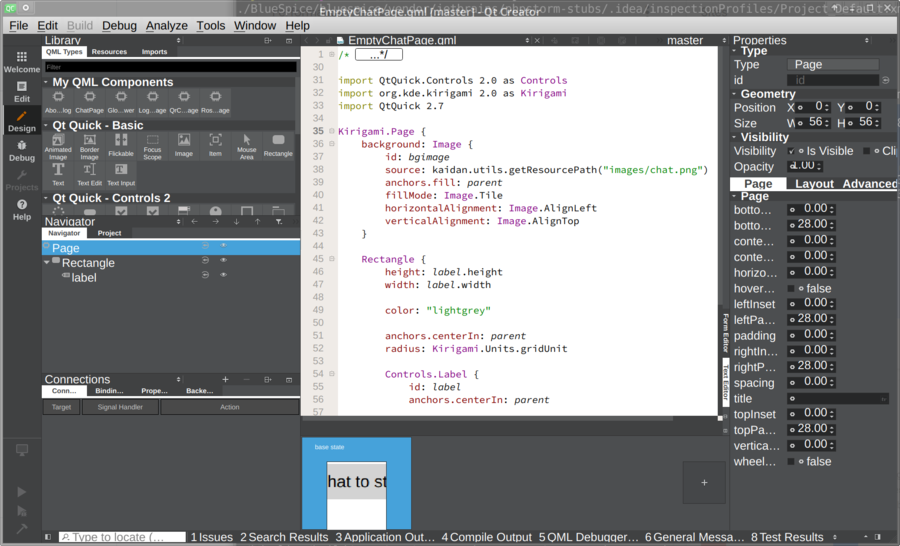Pick the Text Input item in Library
This screenshot has height=546, width=900.
tap(121, 175)
